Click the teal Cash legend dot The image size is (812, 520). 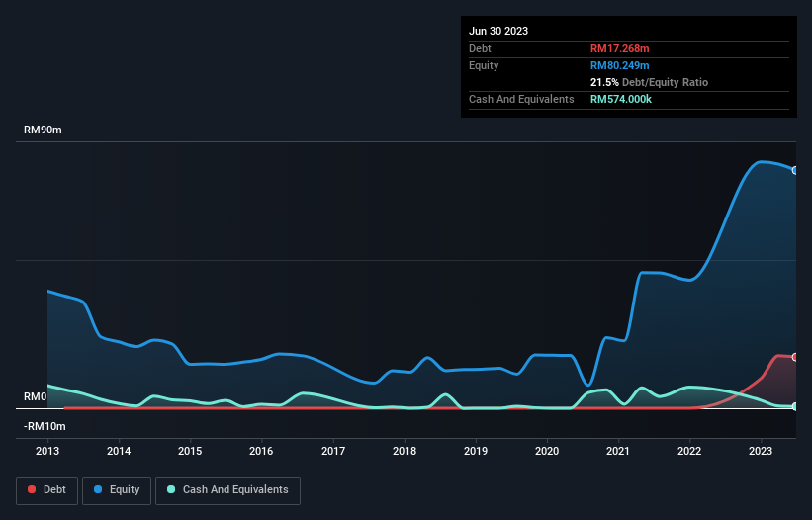click(x=172, y=490)
